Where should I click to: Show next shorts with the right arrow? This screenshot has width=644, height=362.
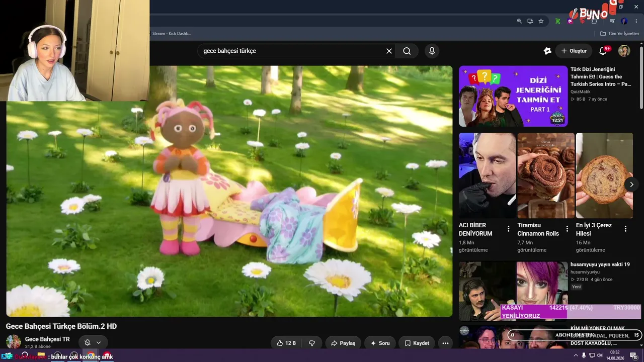click(x=631, y=185)
